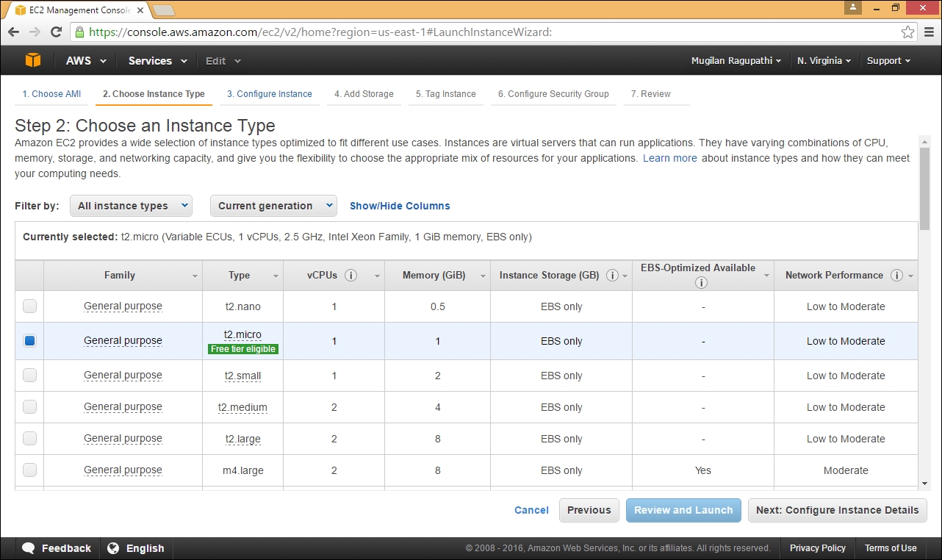The height and width of the screenshot is (560, 942).
Task: Expand the Support menu
Action: click(x=888, y=61)
